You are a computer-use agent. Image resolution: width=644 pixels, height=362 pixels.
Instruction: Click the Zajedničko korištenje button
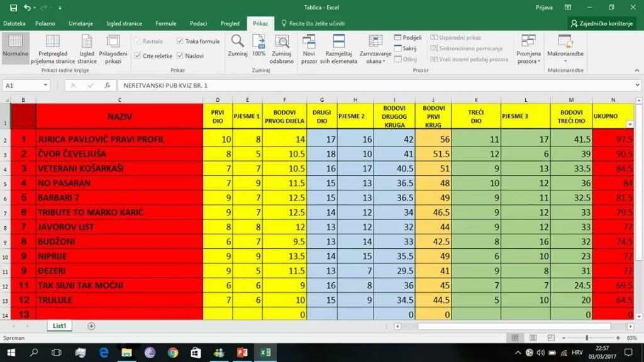tap(605, 23)
